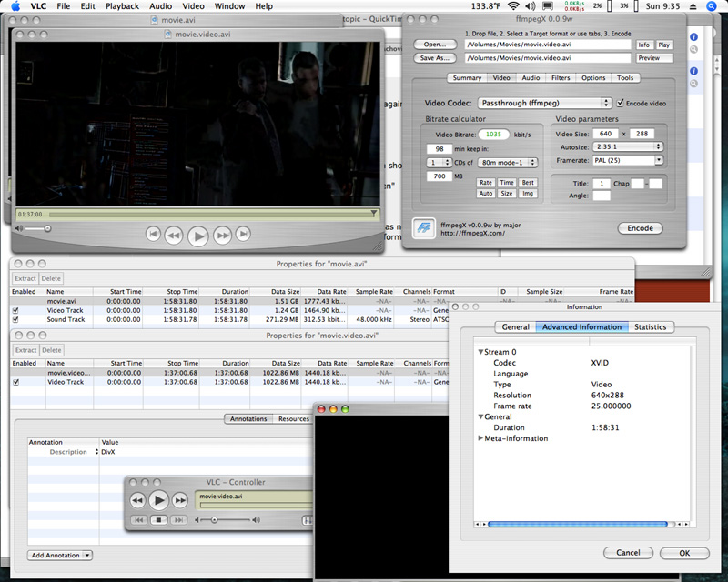Viewport: 728px width, 582px height.
Task: Select the Statistics tab in Information window
Action: [x=651, y=326]
